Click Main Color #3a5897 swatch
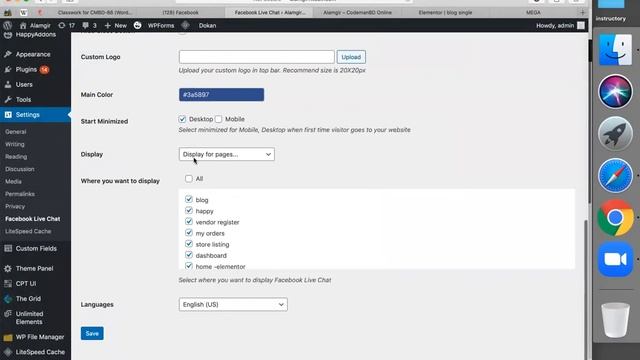 221,95
